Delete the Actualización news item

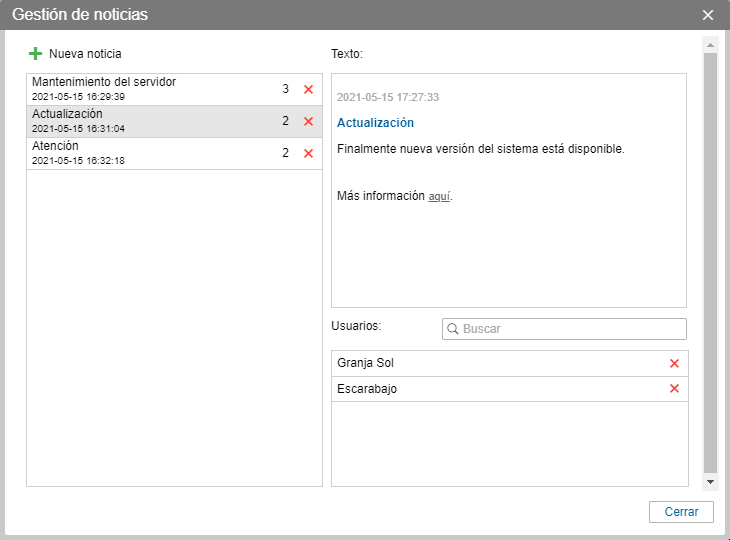tap(308, 122)
